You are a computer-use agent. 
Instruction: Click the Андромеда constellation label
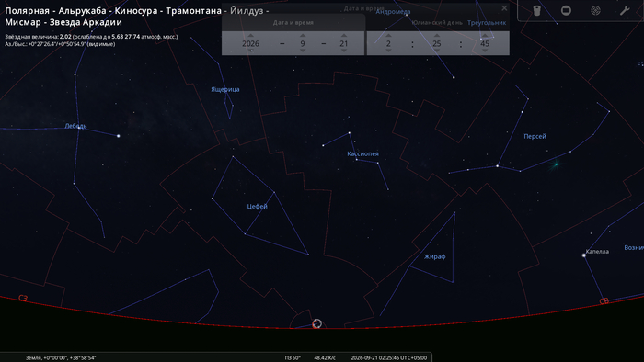point(393,12)
